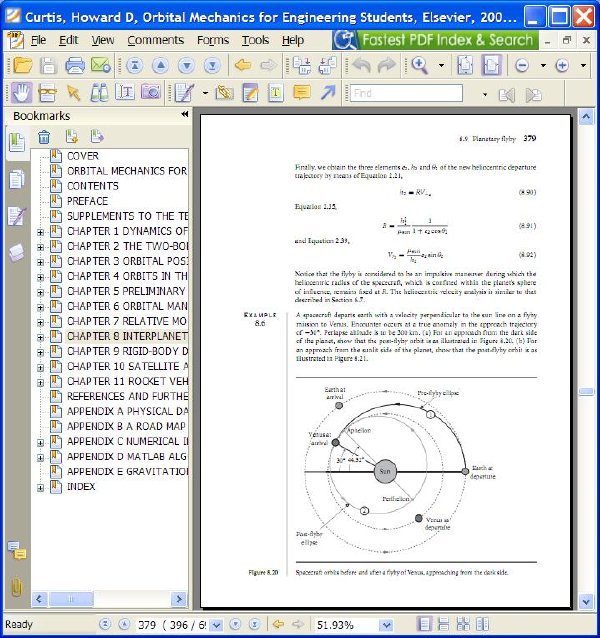Screen dimensions: 600x638
Task: Activate the Select Text tool
Action: [x=124, y=93]
